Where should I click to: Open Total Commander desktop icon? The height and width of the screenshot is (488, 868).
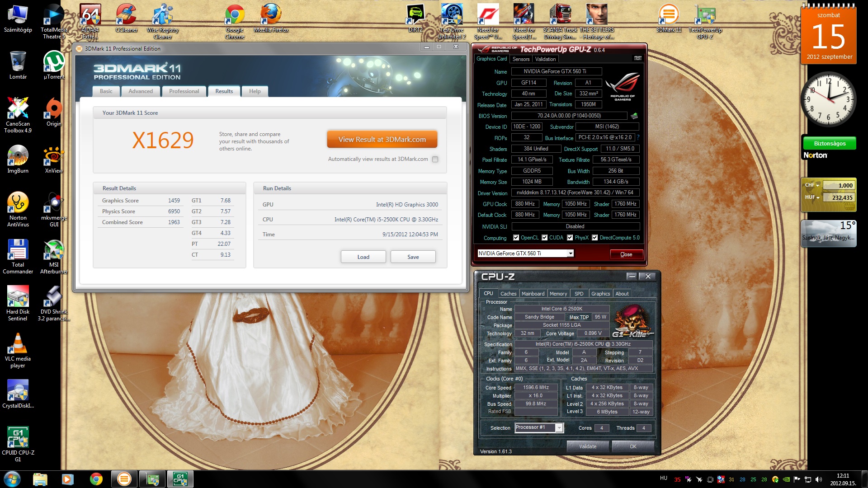[x=18, y=256]
